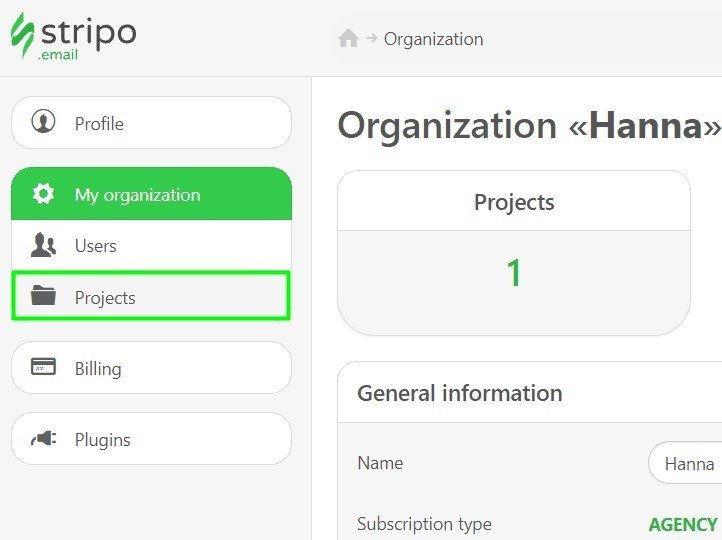Click the Users people icon
722x540 pixels.
(43, 244)
